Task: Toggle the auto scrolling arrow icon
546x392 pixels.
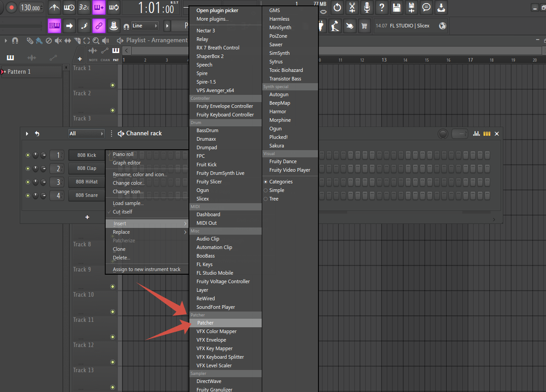Action: pos(69,26)
